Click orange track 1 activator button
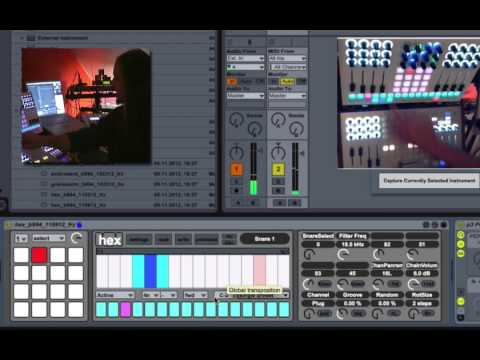 pos(237,169)
